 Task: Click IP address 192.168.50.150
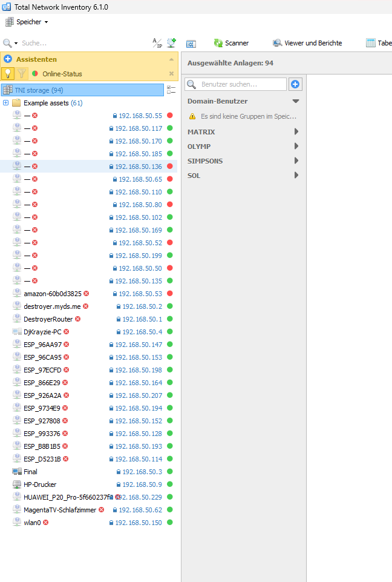139,523
